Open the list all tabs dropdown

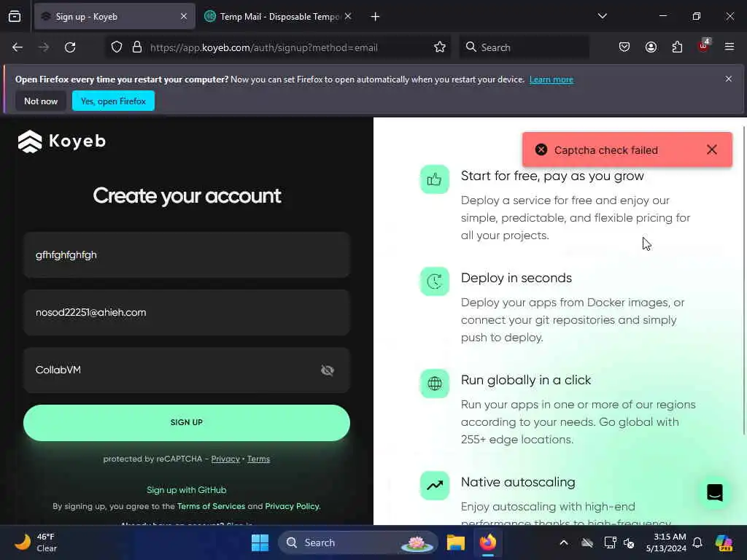[x=602, y=16]
